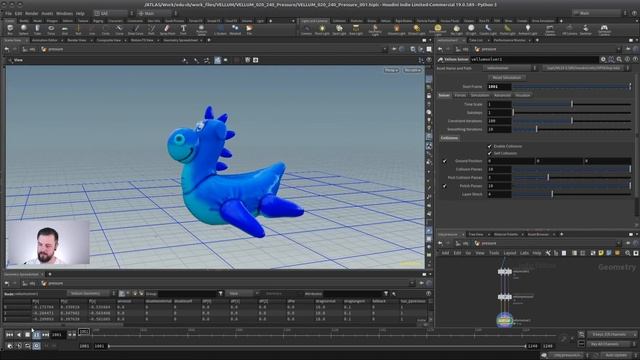Open the No cam dropdown in viewport

[x=412, y=70]
